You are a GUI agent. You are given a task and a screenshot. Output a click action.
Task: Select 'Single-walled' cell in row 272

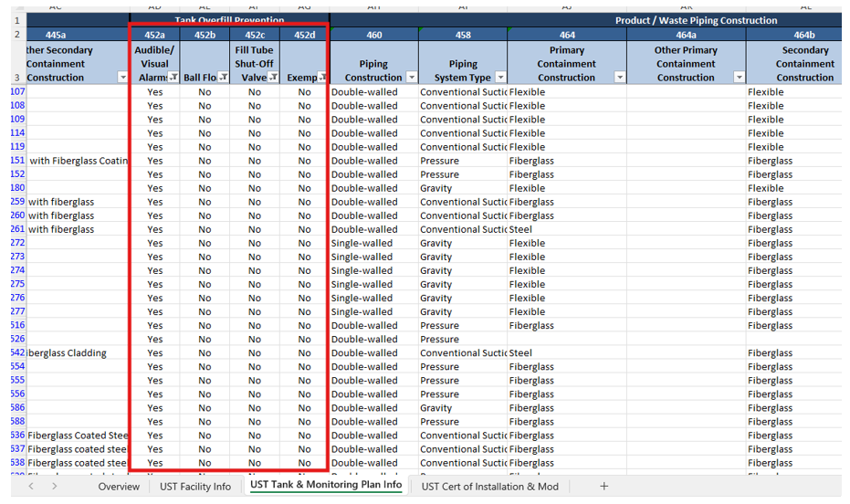pyautogui.click(x=374, y=243)
